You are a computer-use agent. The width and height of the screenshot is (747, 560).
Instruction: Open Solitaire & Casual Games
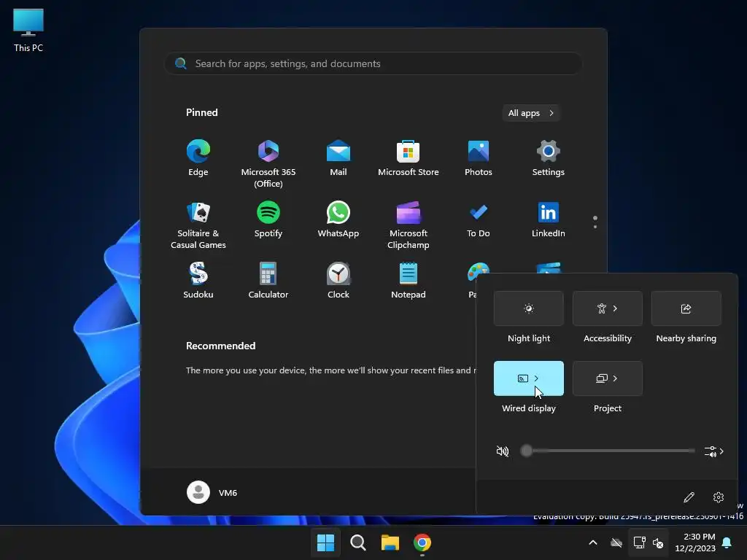pyautogui.click(x=198, y=225)
